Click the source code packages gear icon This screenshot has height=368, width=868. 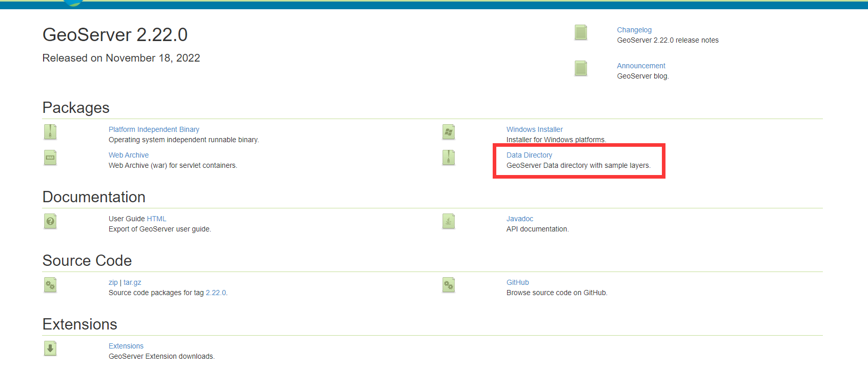coord(50,285)
